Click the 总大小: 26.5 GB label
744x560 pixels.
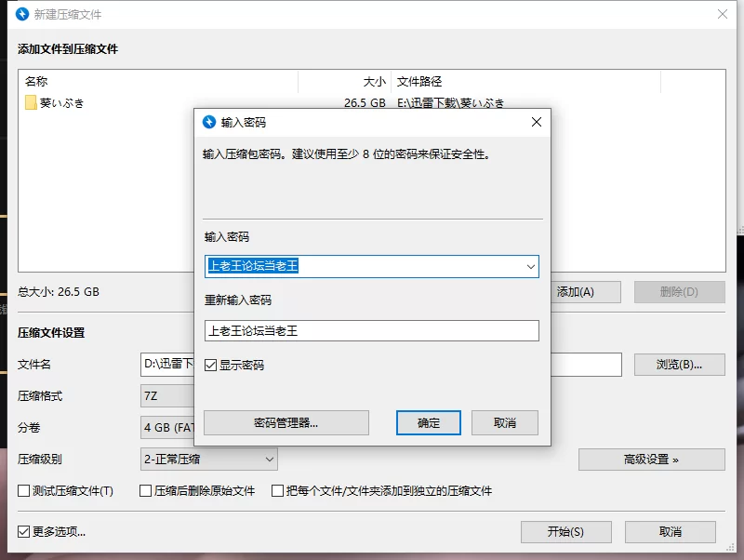[x=59, y=292]
